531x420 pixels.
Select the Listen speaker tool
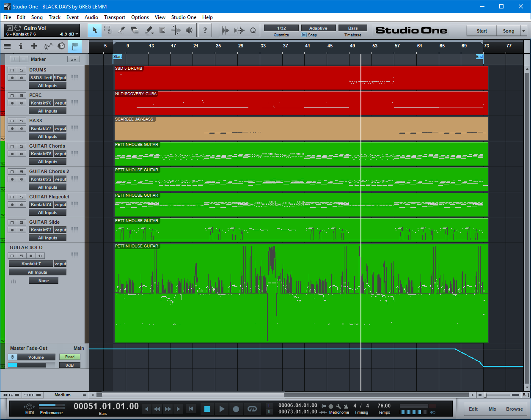point(189,30)
